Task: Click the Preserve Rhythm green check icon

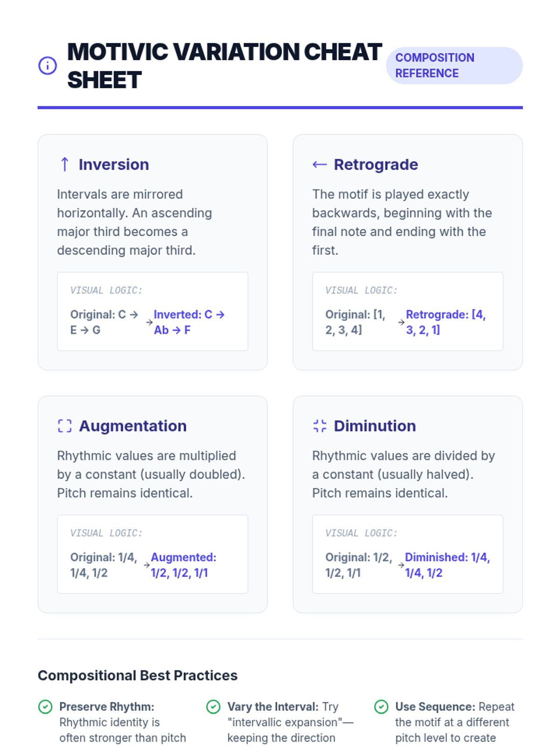Action: (45, 707)
